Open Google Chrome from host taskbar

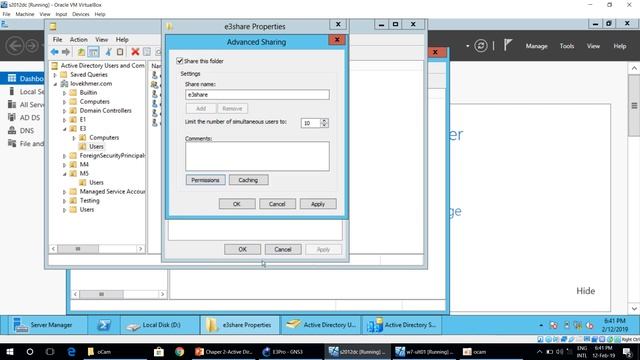[x=179, y=351]
